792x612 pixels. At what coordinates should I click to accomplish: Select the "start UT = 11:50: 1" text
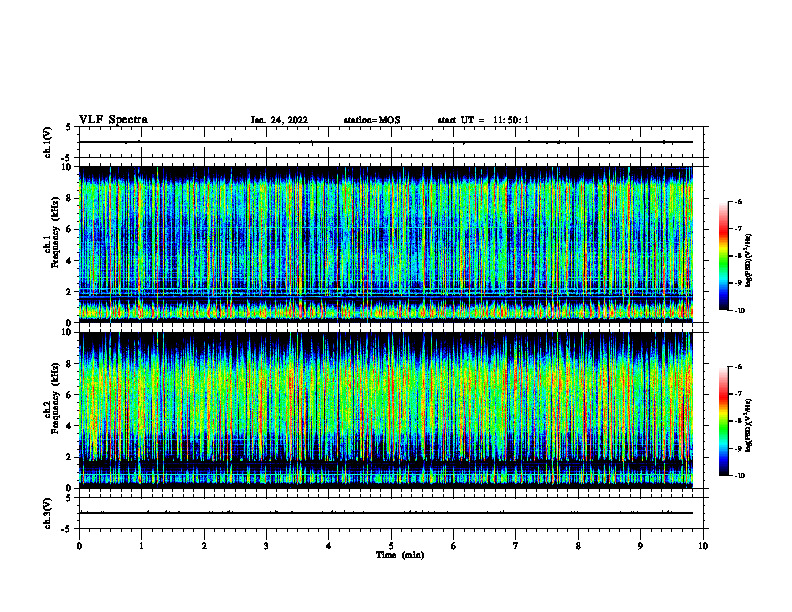point(483,120)
